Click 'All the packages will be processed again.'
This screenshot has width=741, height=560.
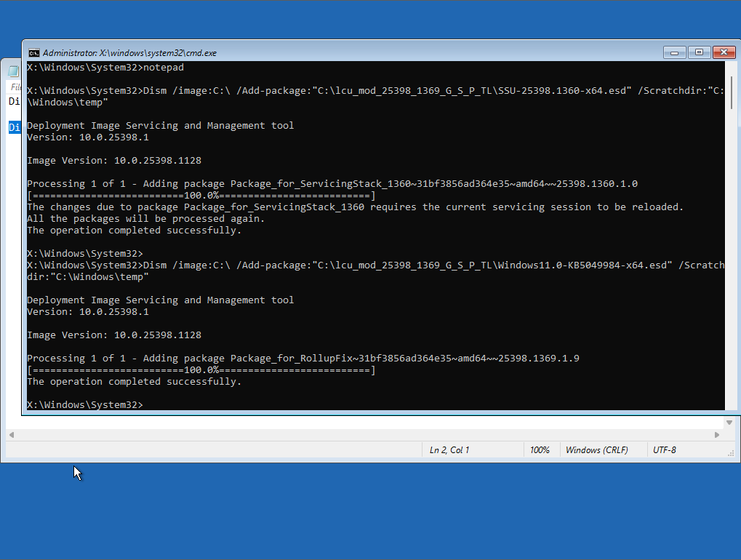point(146,219)
